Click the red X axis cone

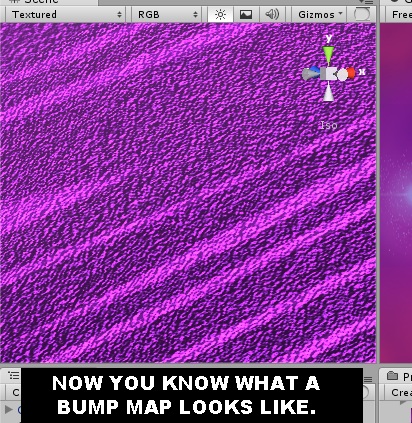click(350, 73)
